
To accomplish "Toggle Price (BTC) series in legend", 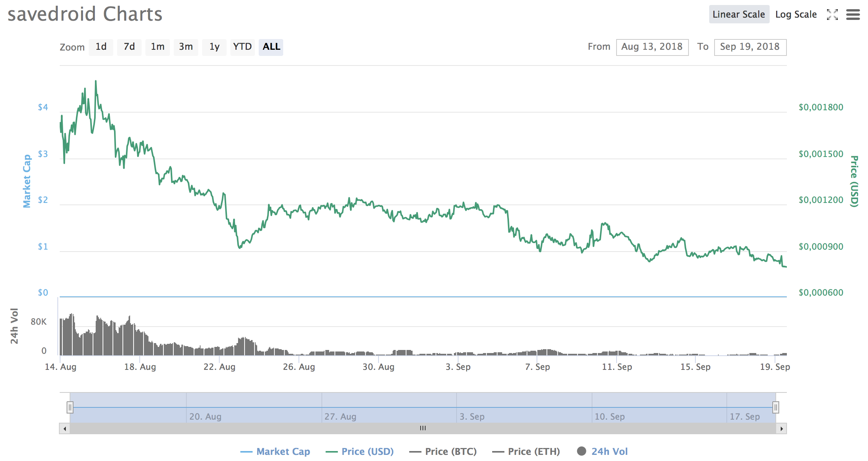I will (x=443, y=451).
